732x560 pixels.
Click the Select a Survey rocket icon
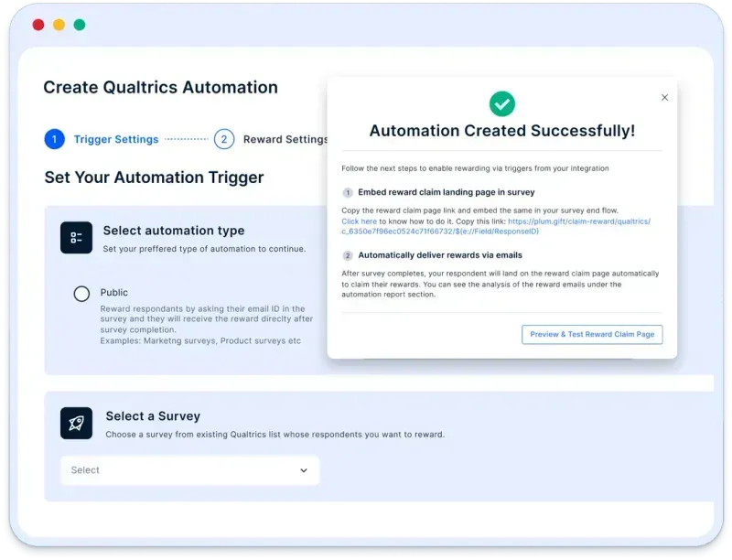click(76, 424)
